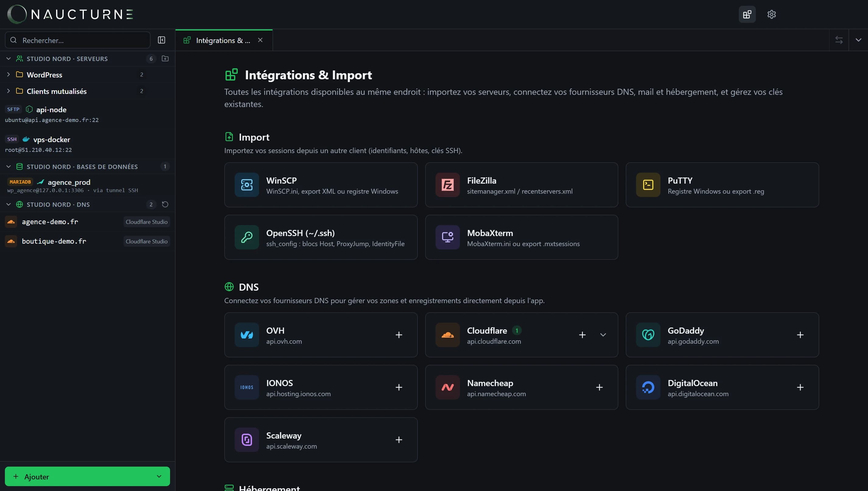Open the integrations grid icon in header
This screenshot has height=491, width=868.
pyautogui.click(x=747, y=14)
